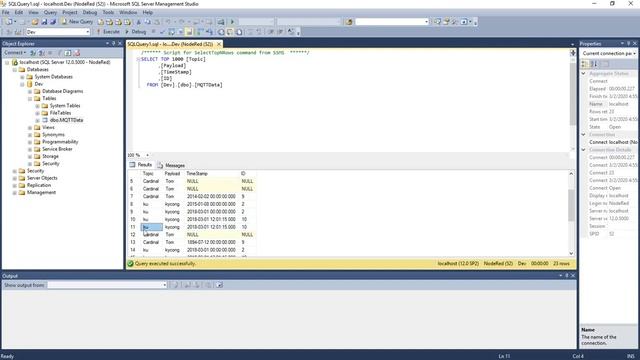Click the Toggle Word Wrap icon in Output toolbar
640x360 pixels.
pos(219,285)
